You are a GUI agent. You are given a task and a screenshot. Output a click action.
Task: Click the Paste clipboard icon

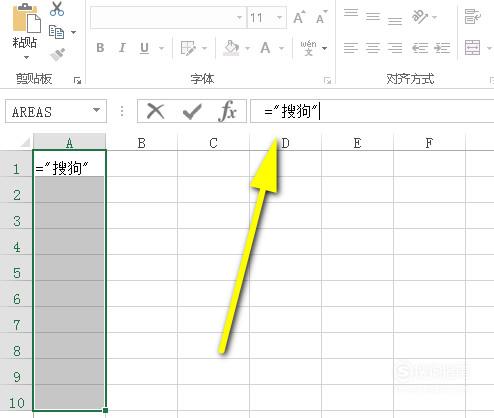coord(26,18)
